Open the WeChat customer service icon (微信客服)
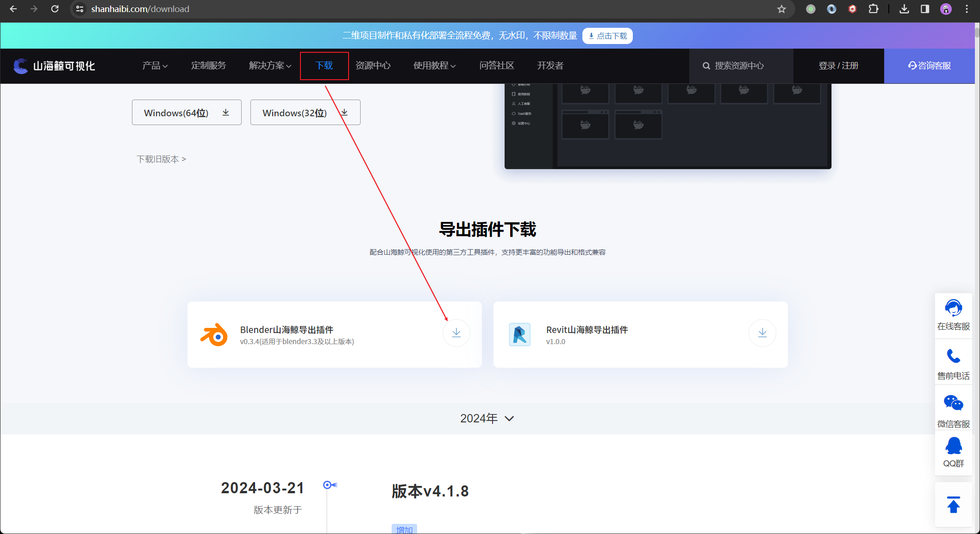Viewport: 980px width, 534px height. click(953, 403)
